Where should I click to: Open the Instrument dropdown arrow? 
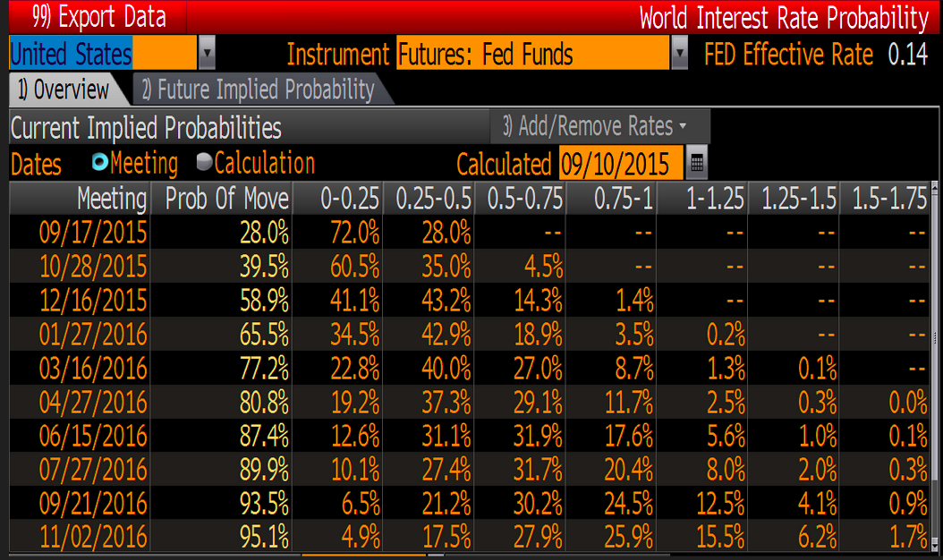[x=680, y=53]
